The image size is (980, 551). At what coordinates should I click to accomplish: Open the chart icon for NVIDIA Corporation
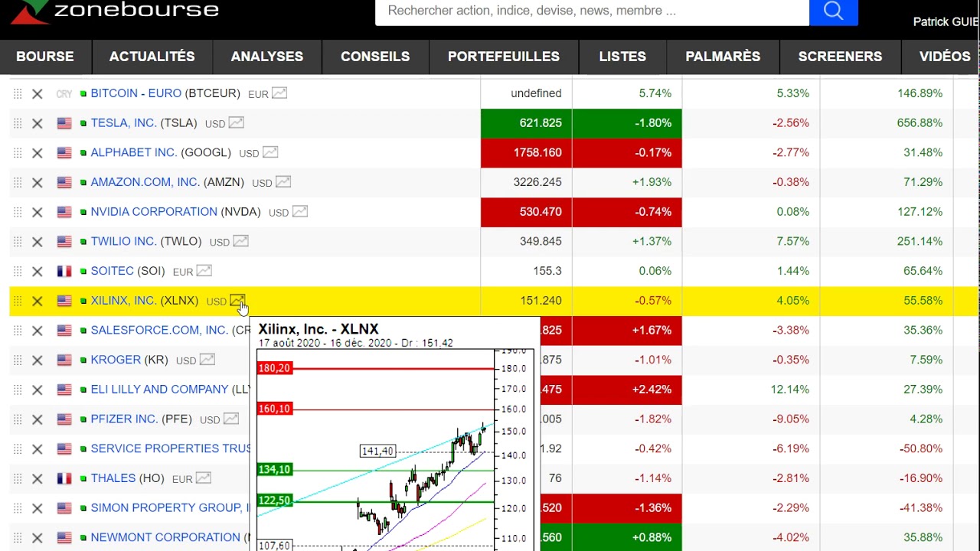click(x=300, y=211)
